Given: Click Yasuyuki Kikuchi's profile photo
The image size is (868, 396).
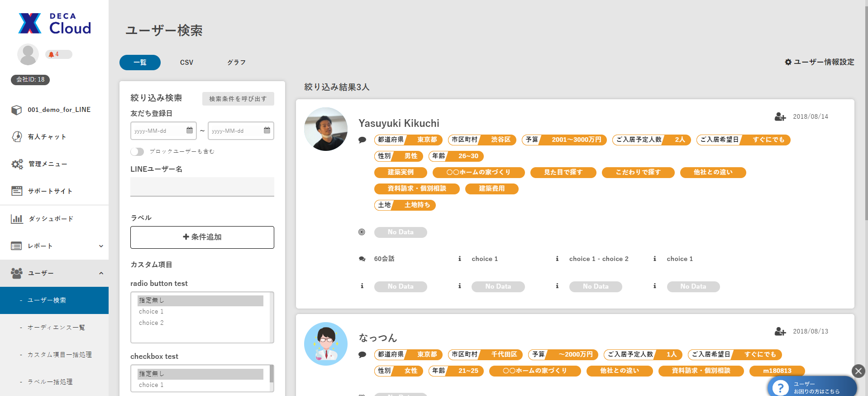Looking at the screenshot, I should click(x=326, y=129).
